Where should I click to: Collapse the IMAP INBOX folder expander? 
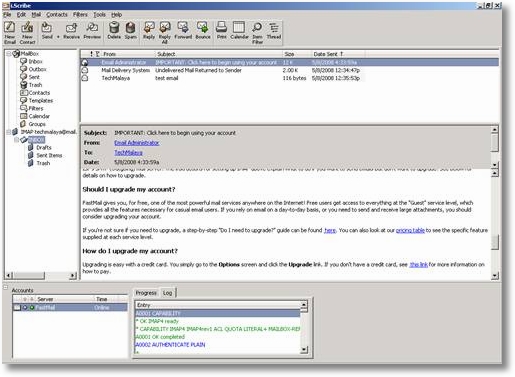[16, 140]
